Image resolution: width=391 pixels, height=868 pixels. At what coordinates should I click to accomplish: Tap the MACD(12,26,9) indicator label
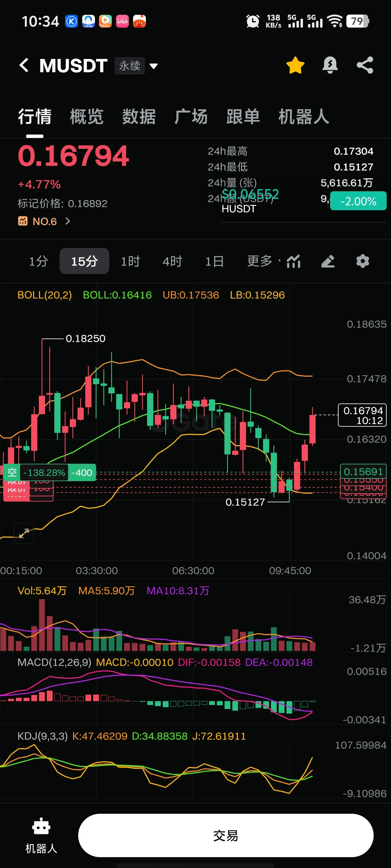tap(54, 662)
